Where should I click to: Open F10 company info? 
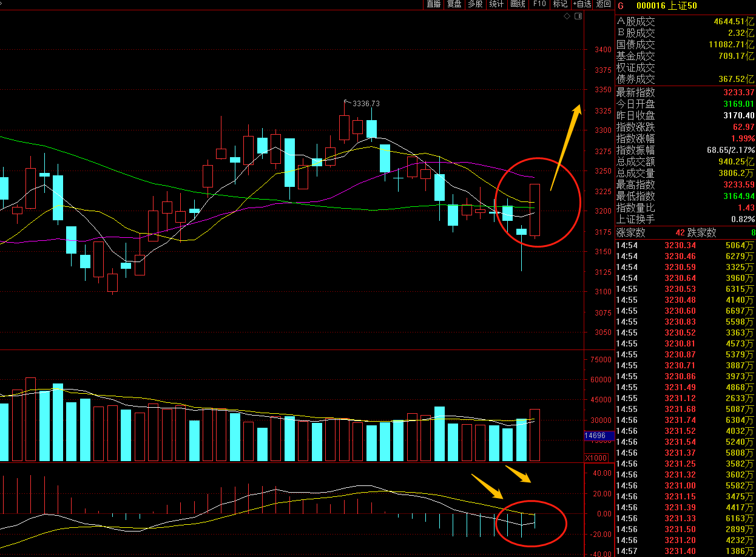[539, 4]
